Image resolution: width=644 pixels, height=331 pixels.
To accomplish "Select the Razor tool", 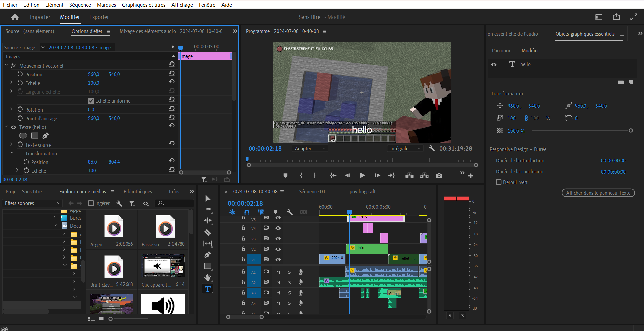I will click(208, 232).
